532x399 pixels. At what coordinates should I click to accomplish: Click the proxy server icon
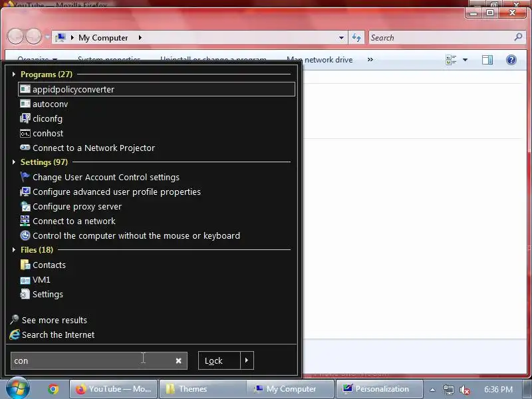[x=25, y=206]
